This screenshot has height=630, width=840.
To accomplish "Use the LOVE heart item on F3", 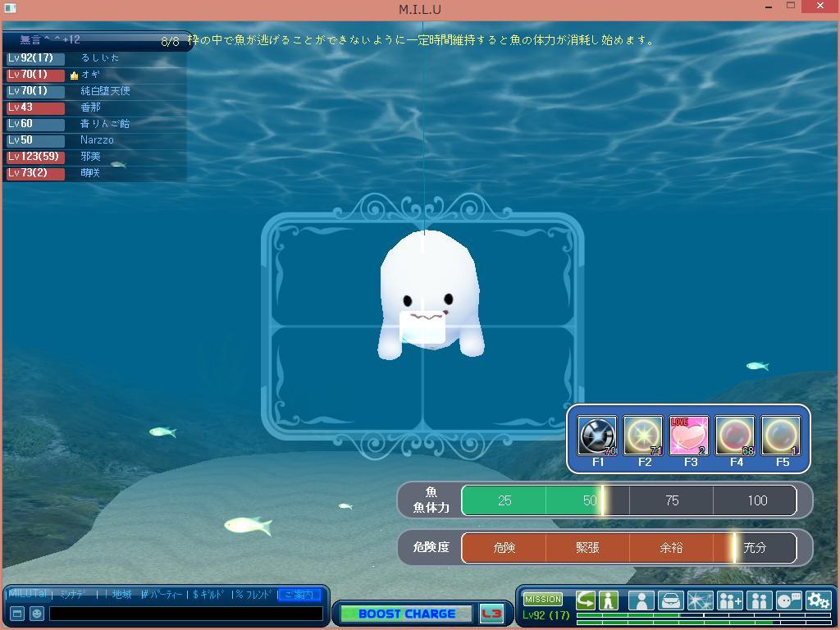I will point(689,436).
